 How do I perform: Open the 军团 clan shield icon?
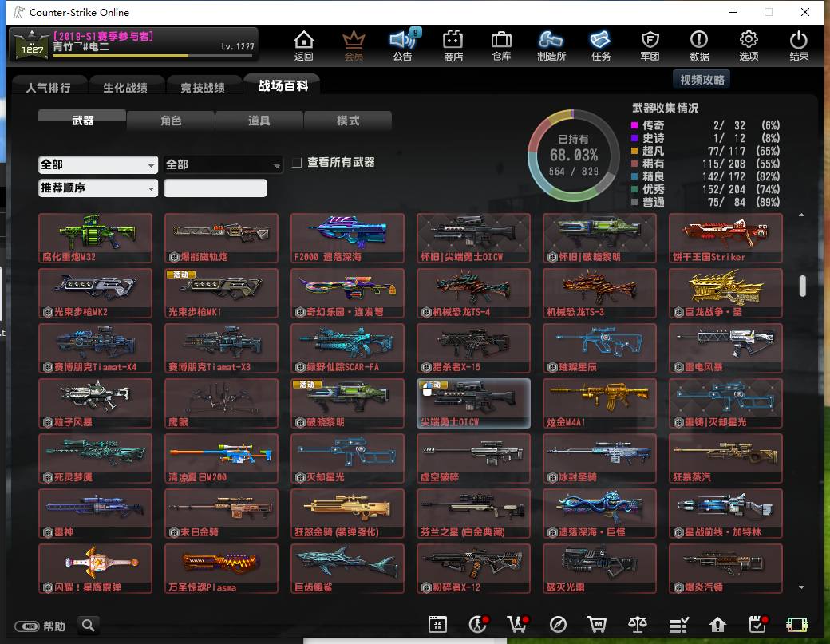coord(650,45)
